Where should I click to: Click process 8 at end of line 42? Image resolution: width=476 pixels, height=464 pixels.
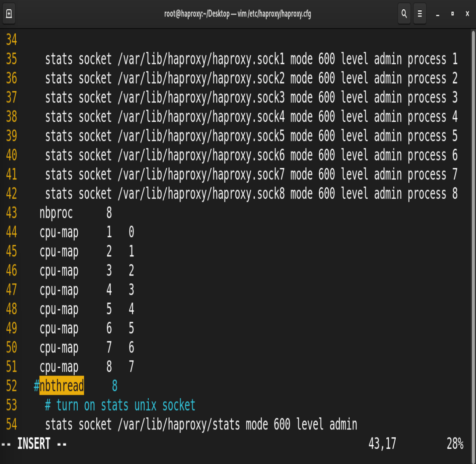click(433, 194)
